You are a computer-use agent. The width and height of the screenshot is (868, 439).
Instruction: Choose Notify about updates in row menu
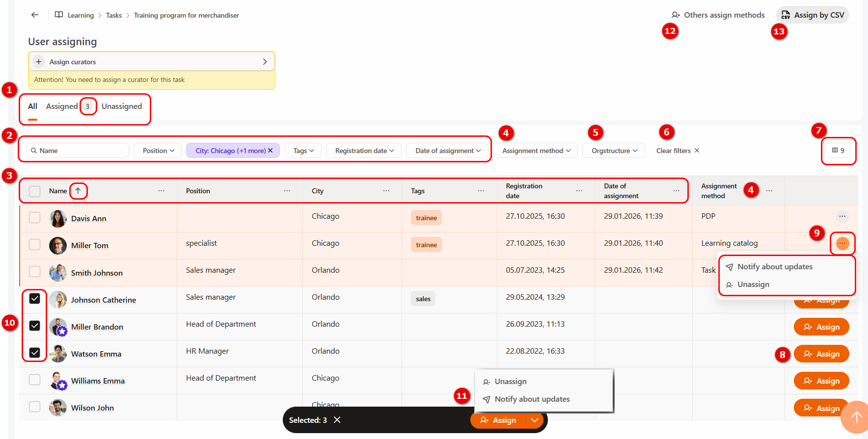pyautogui.click(x=774, y=267)
